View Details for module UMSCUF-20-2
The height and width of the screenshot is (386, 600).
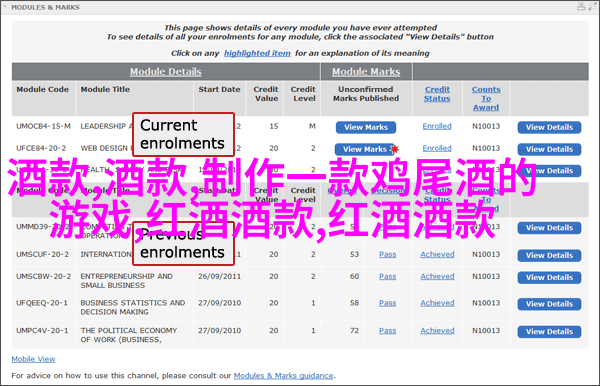point(549,256)
